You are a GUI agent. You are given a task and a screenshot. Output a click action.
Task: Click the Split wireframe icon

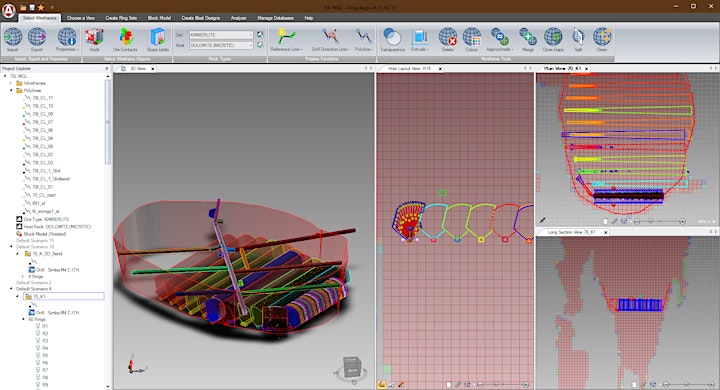(578, 37)
